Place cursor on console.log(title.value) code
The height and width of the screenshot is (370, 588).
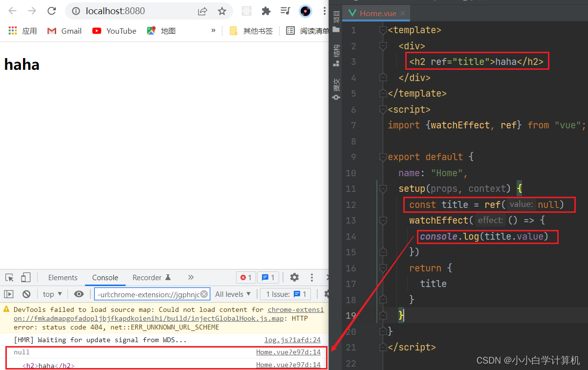click(x=484, y=236)
